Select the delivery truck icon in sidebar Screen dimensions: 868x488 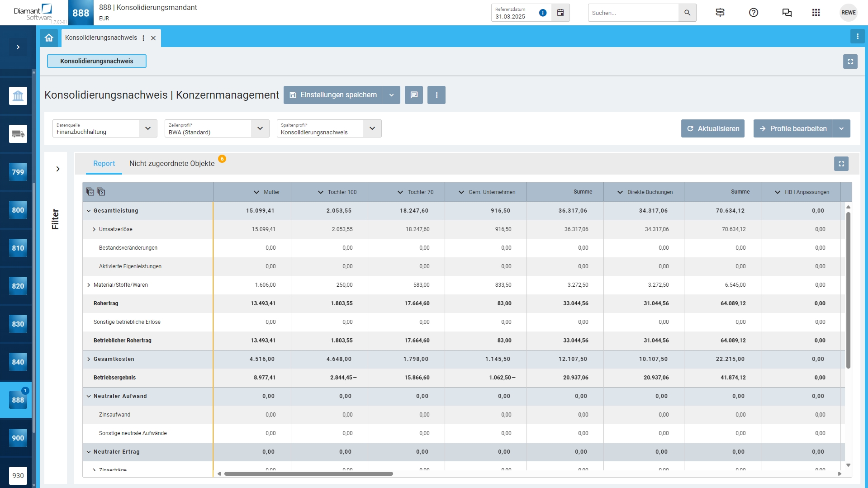(x=18, y=134)
